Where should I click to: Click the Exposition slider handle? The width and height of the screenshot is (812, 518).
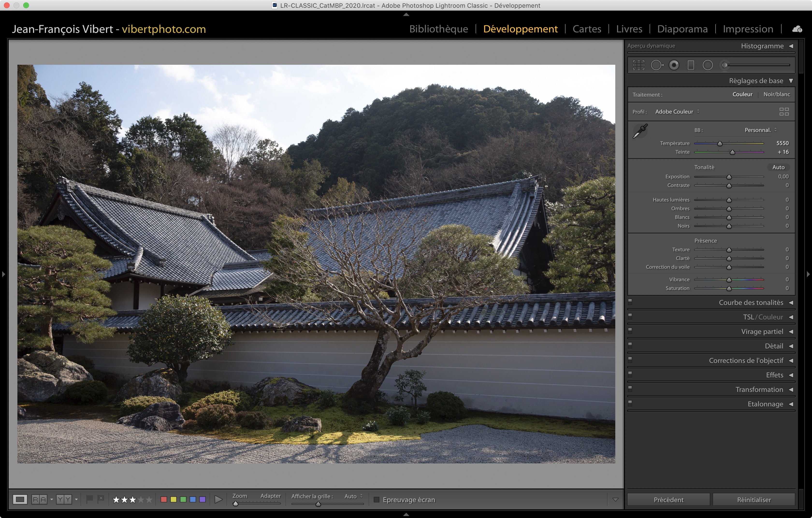729,177
